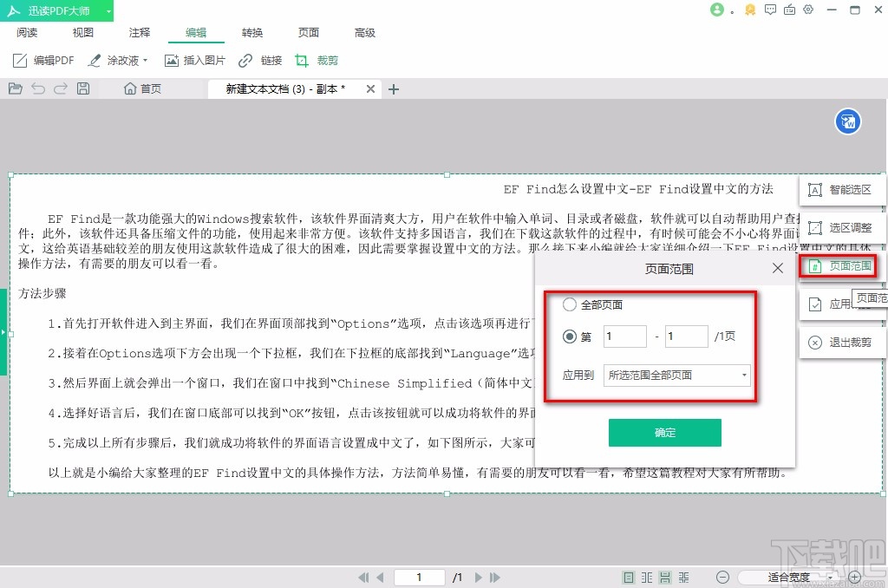888x588 pixels.
Task: Click the end page number field
Action: [x=687, y=336]
